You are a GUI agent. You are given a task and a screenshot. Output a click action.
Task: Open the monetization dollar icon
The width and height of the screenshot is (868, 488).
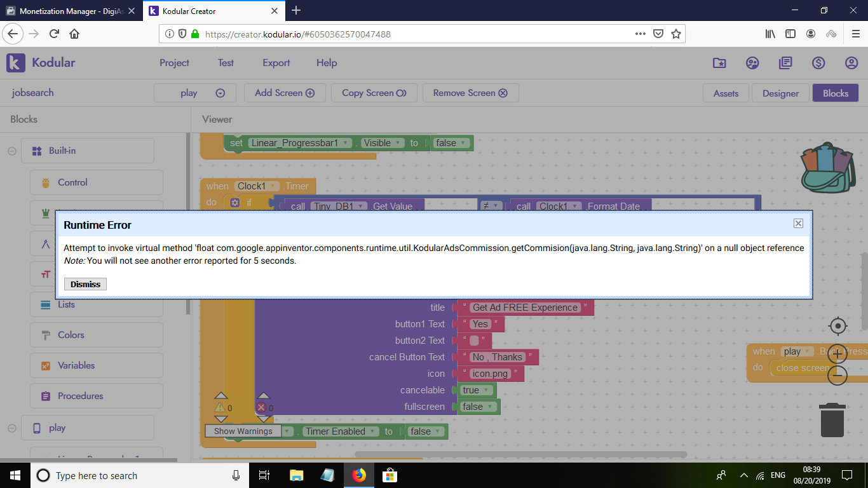pos(818,63)
